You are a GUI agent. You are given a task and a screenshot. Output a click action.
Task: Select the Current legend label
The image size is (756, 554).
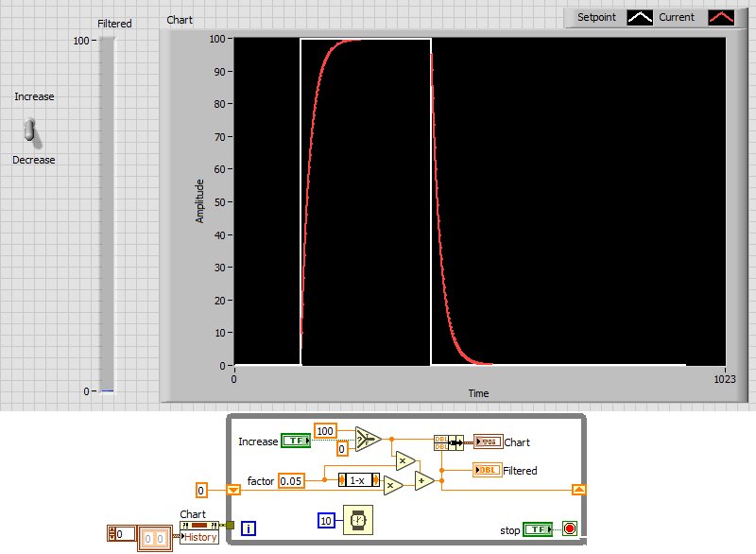pos(677,17)
